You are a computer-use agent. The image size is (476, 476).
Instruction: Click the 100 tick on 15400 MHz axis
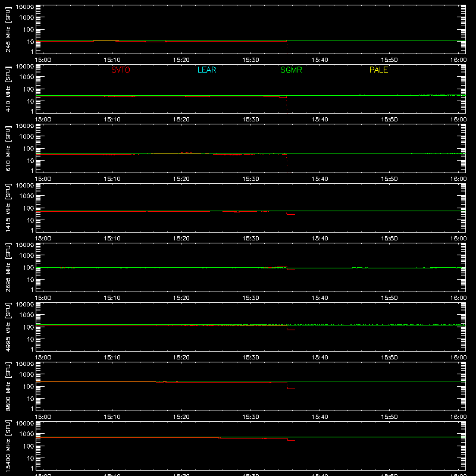(x=29, y=446)
